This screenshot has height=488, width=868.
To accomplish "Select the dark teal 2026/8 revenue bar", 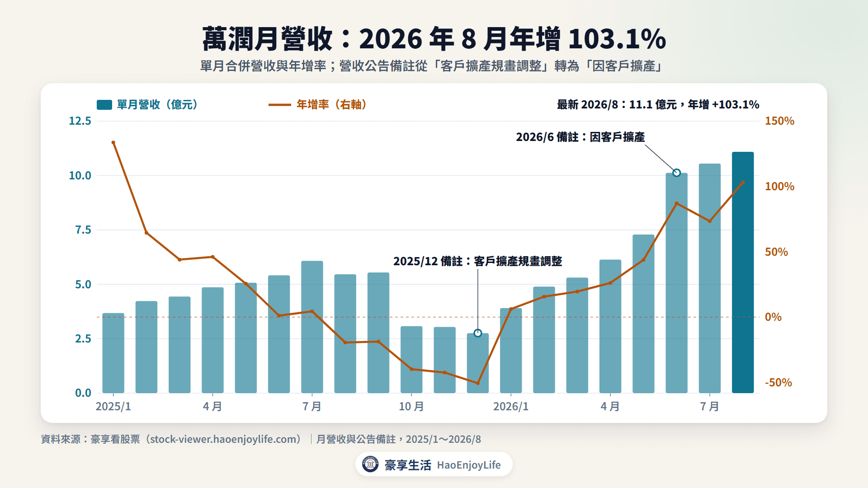I will pos(743,272).
